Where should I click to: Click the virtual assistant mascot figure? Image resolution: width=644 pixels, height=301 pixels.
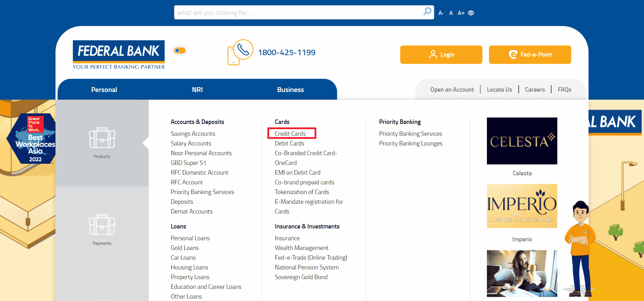point(579,249)
